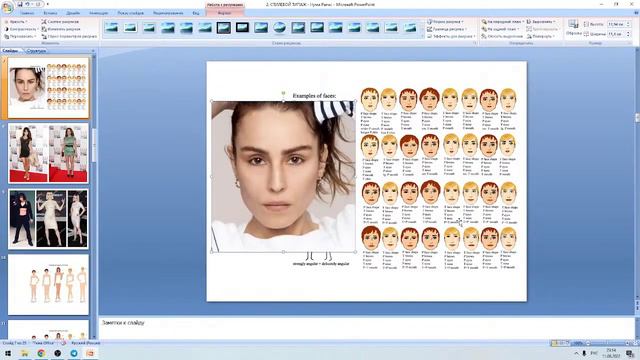
Task: Open the Перекрасить (recolor) dropdown
Action: (20, 36)
